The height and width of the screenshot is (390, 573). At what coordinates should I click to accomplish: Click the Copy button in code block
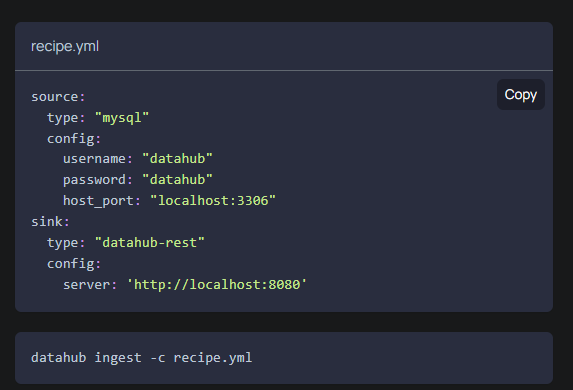point(521,95)
